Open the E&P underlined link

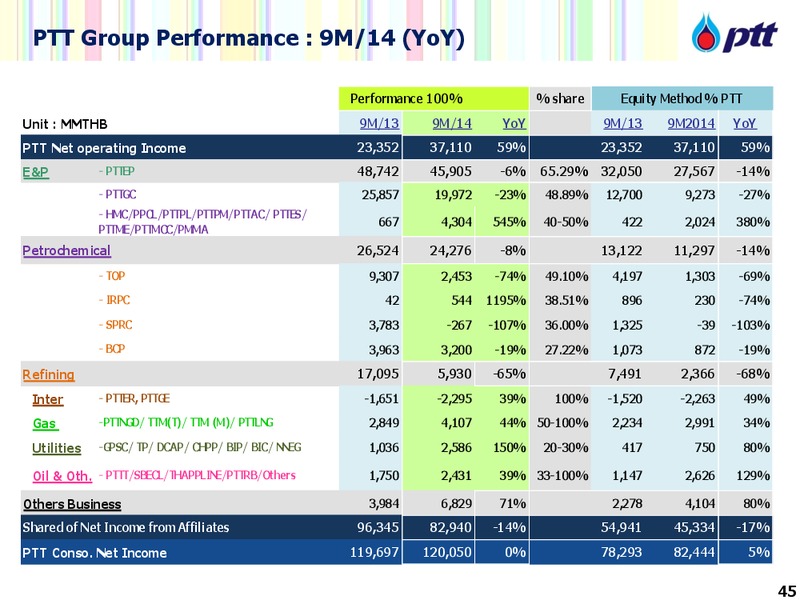pyautogui.click(x=36, y=172)
